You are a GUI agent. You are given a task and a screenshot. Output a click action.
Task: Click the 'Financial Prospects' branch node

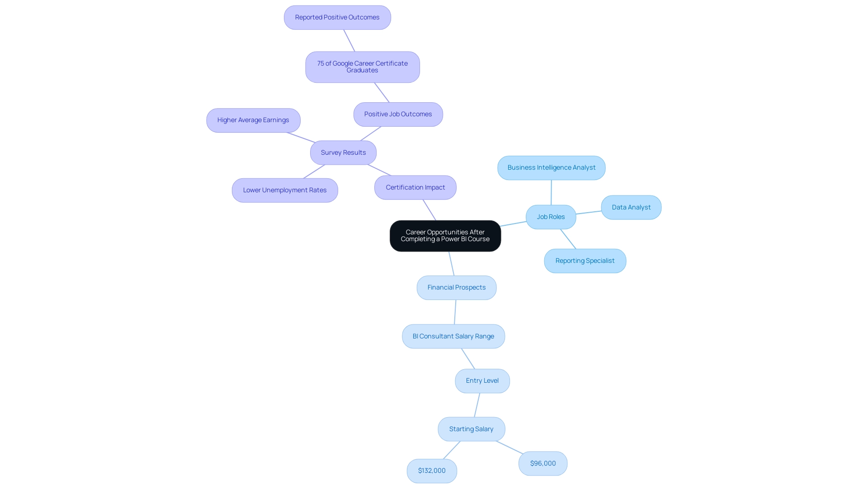(457, 287)
